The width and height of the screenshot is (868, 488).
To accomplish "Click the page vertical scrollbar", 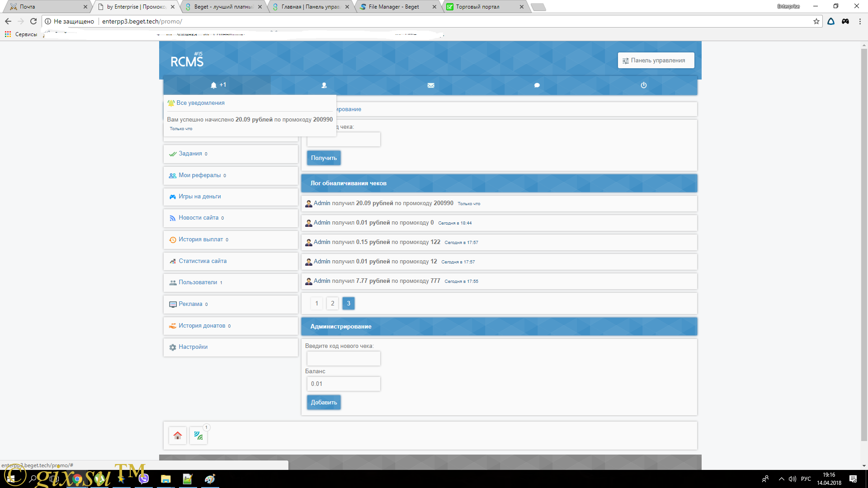I will point(864,244).
